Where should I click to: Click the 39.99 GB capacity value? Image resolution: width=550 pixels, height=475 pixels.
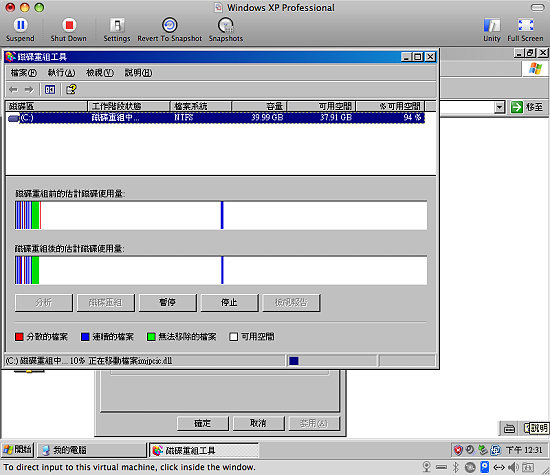click(267, 118)
